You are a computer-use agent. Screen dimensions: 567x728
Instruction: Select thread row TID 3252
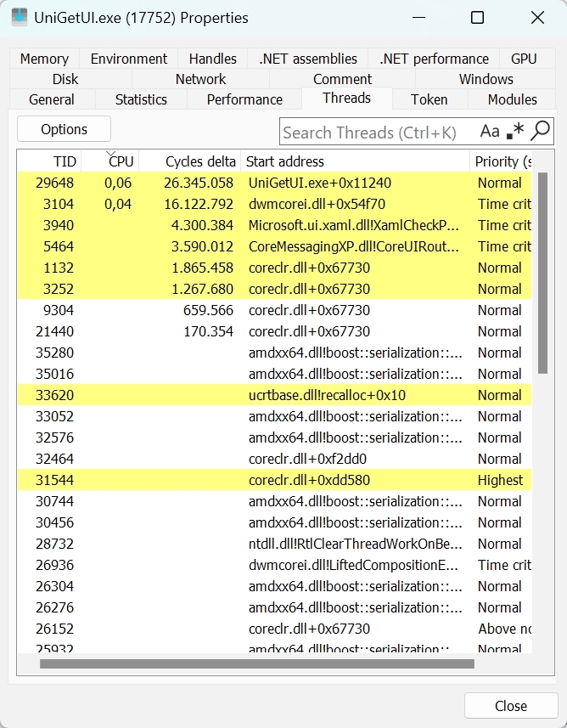[275, 289]
